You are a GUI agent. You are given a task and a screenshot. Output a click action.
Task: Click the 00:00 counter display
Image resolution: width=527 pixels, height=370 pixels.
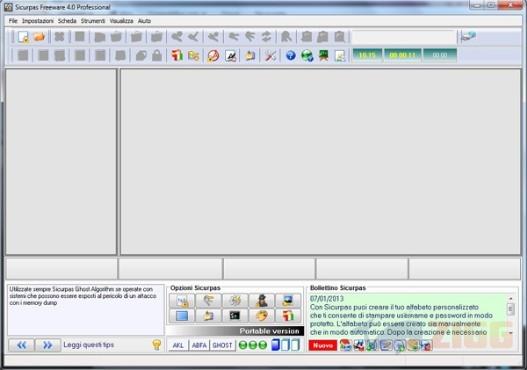[440, 55]
